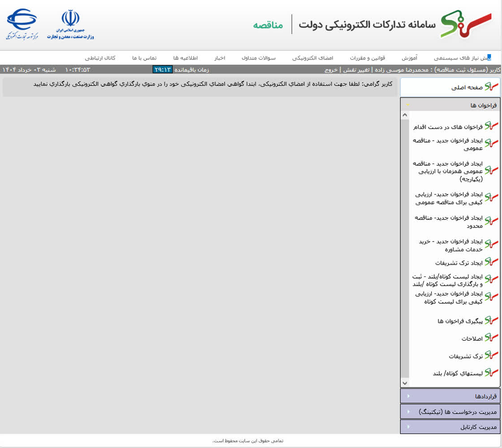Open مناقصه عمومی همزمان با ارزیابی (یکپارچه)
The width and height of the screenshot is (502, 448).
click(x=448, y=171)
